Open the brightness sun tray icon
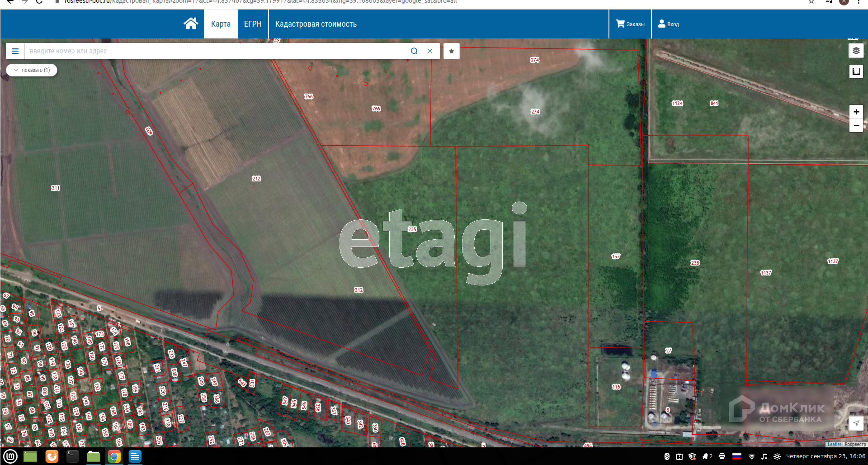 pyautogui.click(x=777, y=456)
